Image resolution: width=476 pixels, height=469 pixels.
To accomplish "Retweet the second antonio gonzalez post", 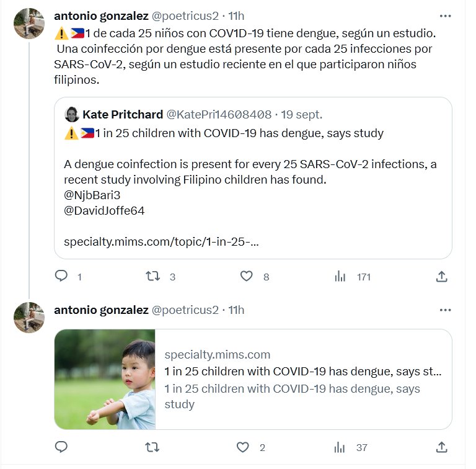I will 152,447.
